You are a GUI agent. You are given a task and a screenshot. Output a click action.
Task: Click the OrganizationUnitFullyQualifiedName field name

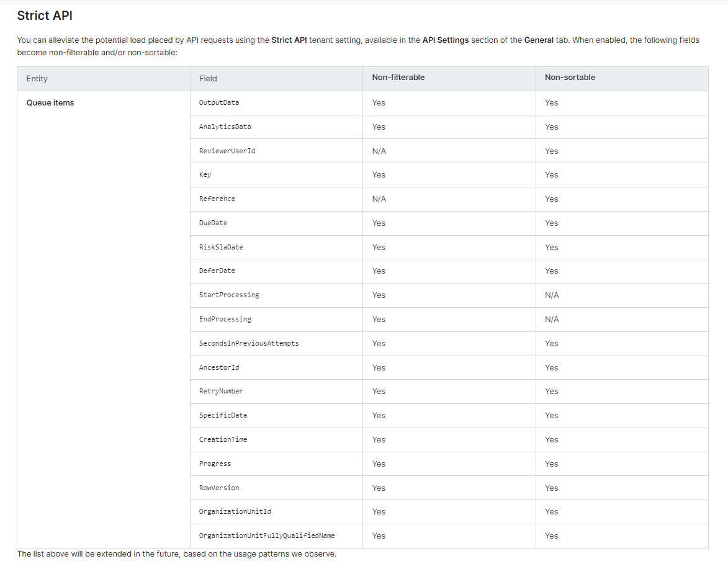tap(266, 535)
